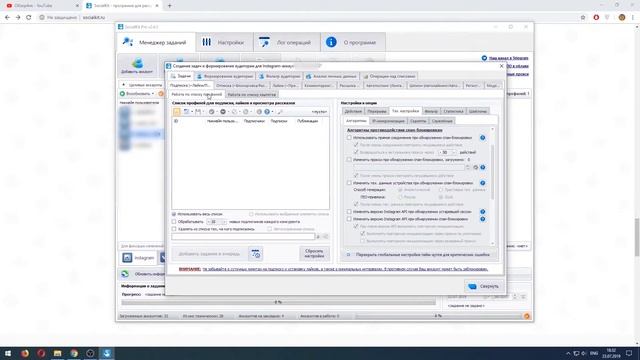Click the 'Обрабатывать' number spinner field

pyautogui.click(x=216, y=222)
